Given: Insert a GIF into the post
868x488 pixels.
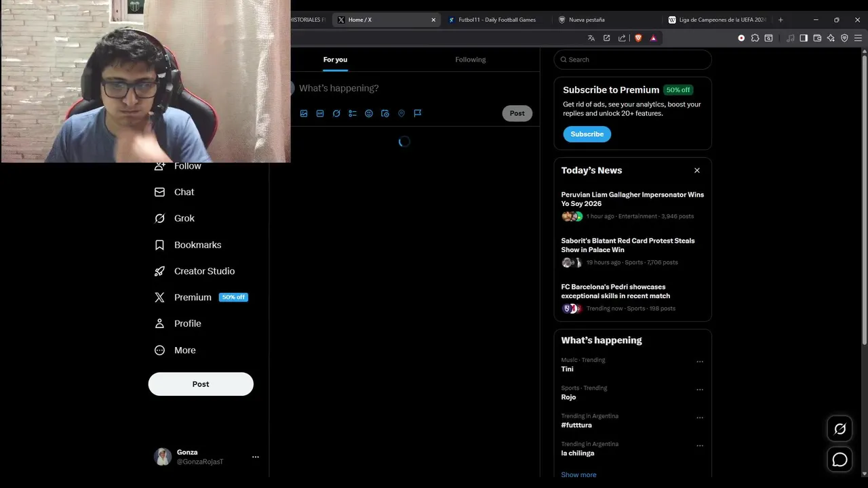Looking at the screenshot, I should coord(320,113).
